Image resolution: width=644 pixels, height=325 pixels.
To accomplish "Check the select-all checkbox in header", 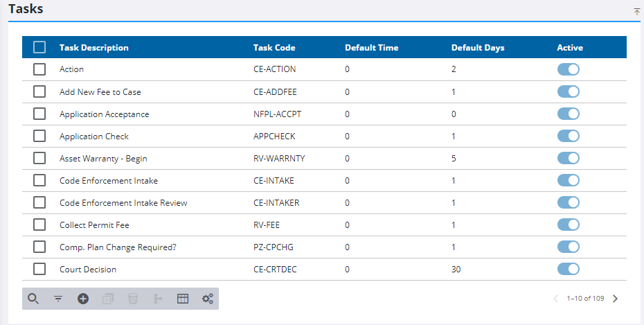I will click(39, 48).
